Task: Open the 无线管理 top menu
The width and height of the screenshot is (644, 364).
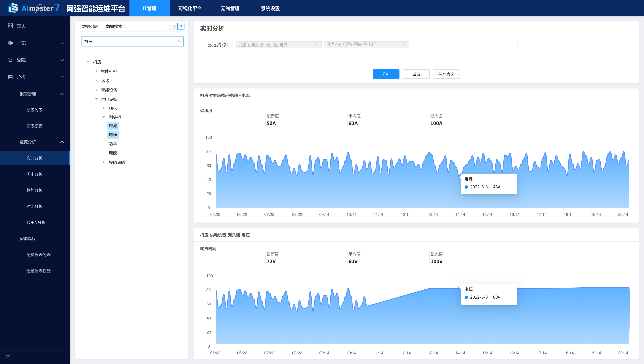Action: point(230,8)
